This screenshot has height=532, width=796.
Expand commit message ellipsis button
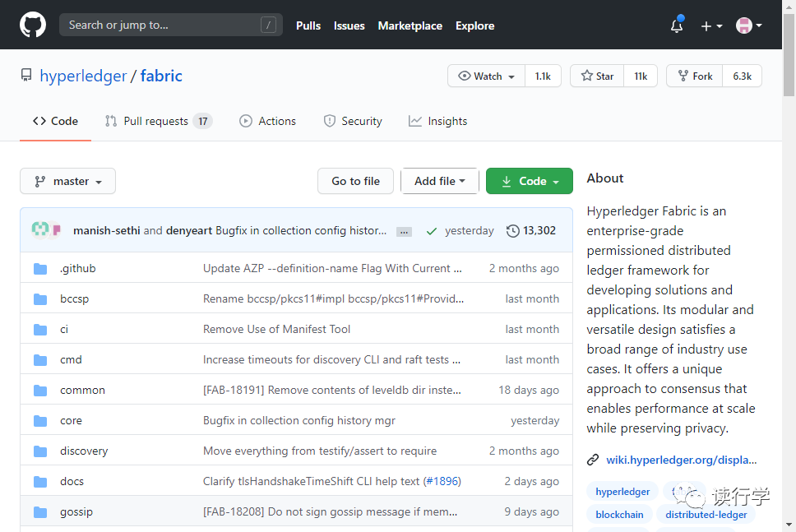[x=404, y=232]
